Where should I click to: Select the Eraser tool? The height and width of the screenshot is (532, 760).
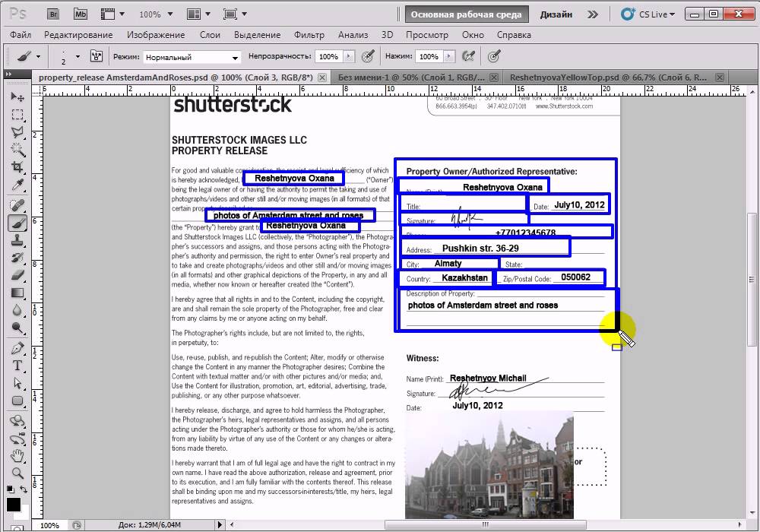17,275
